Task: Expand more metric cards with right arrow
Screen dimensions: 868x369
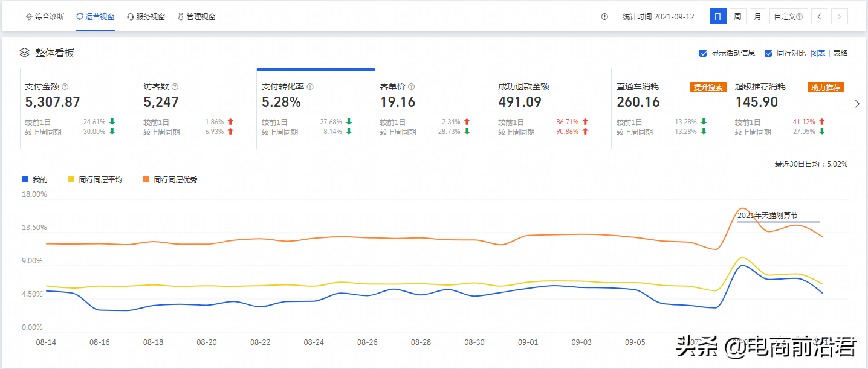Action: point(857,104)
